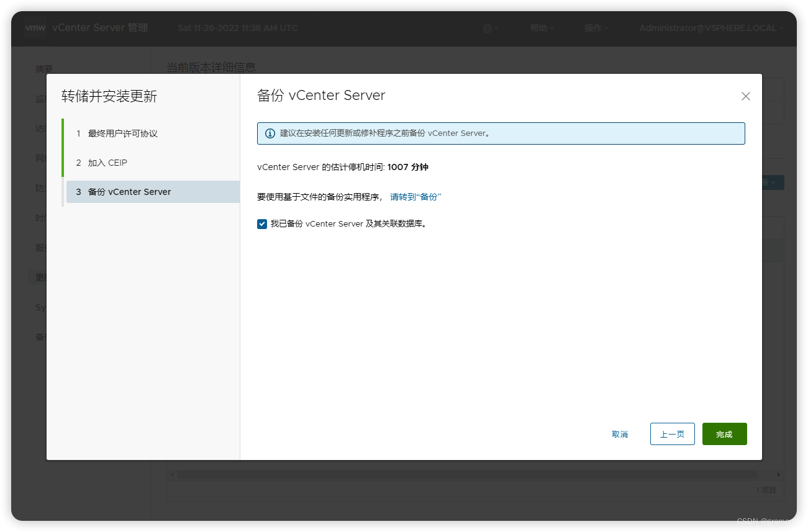This screenshot has width=808, height=532.
Task: Open the Administrator@VSPHERE.LOCAL user menu
Action: [x=711, y=28]
